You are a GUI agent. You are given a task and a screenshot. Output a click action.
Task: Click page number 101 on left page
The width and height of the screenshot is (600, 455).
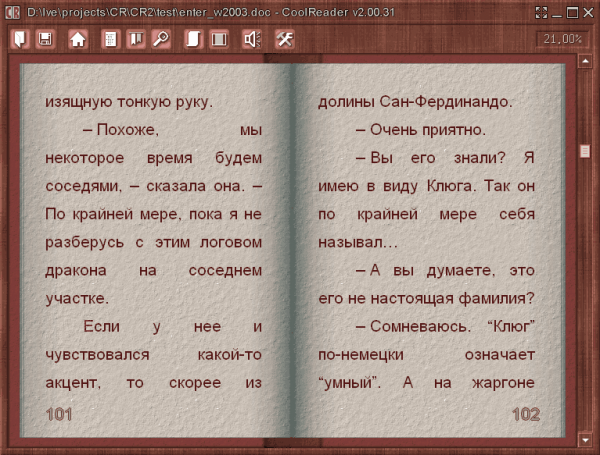pos(59,413)
